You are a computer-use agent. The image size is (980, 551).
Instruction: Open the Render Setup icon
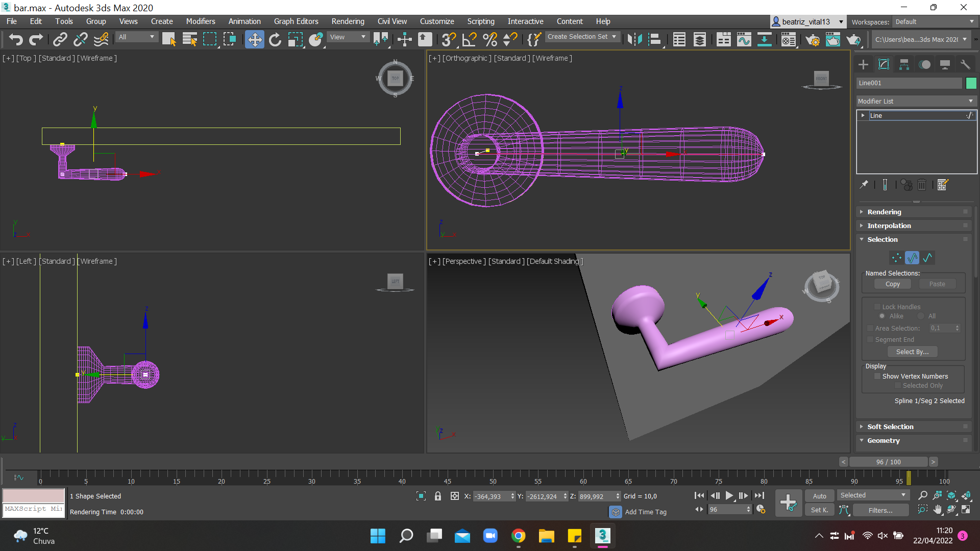click(x=813, y=39)
